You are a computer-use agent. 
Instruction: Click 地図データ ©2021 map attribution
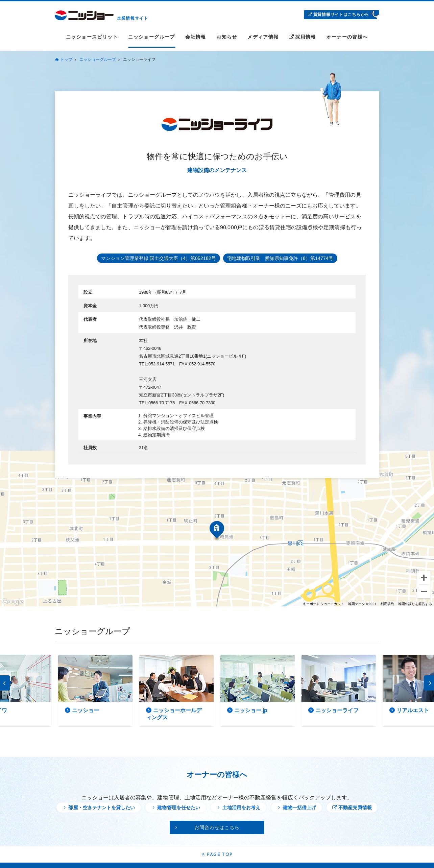pos(362,604)
